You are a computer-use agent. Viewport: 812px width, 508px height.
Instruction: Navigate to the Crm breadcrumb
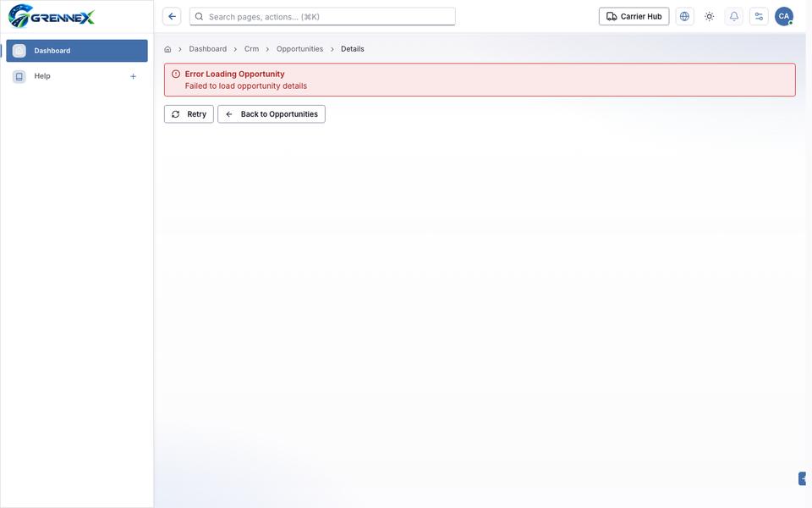[x=252, y=49]
